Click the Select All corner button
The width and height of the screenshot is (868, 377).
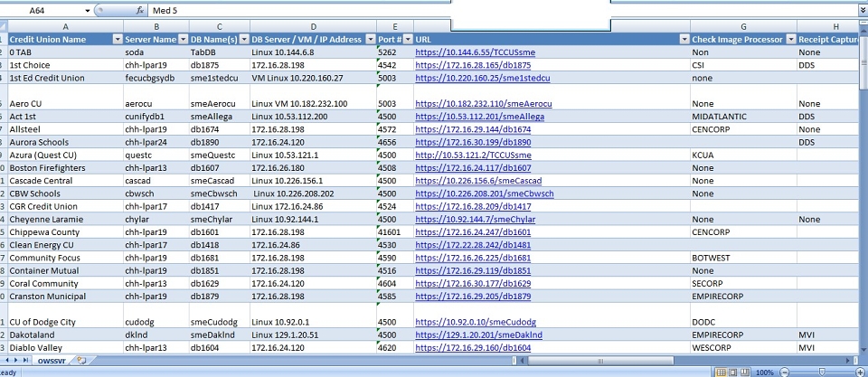(x=4, y=26)
